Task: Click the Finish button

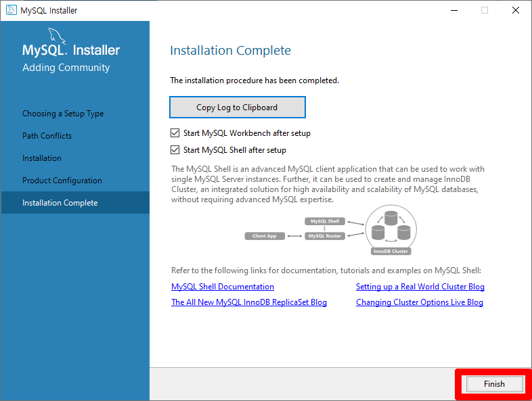Action: click(494, 384)
